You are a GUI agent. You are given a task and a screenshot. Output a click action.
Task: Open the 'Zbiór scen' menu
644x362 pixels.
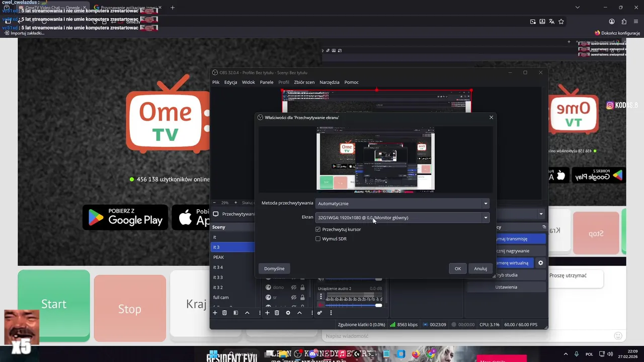(x=304, y=82)
